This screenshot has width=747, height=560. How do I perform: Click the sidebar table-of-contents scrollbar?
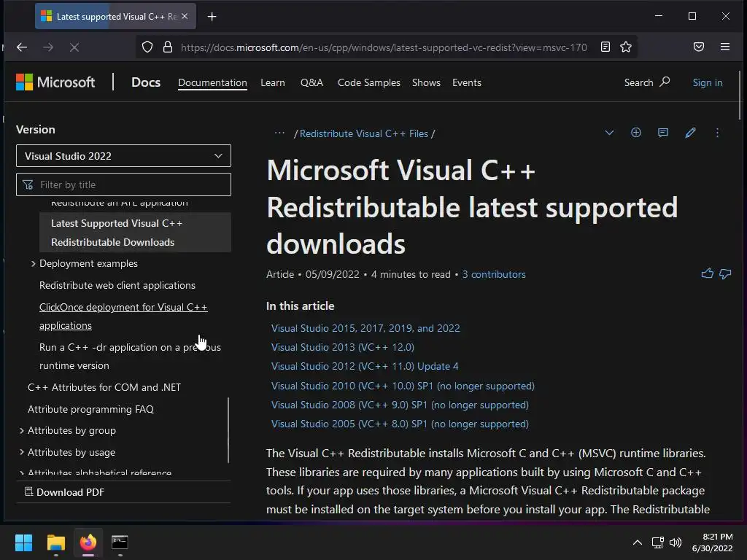[228, 430]
